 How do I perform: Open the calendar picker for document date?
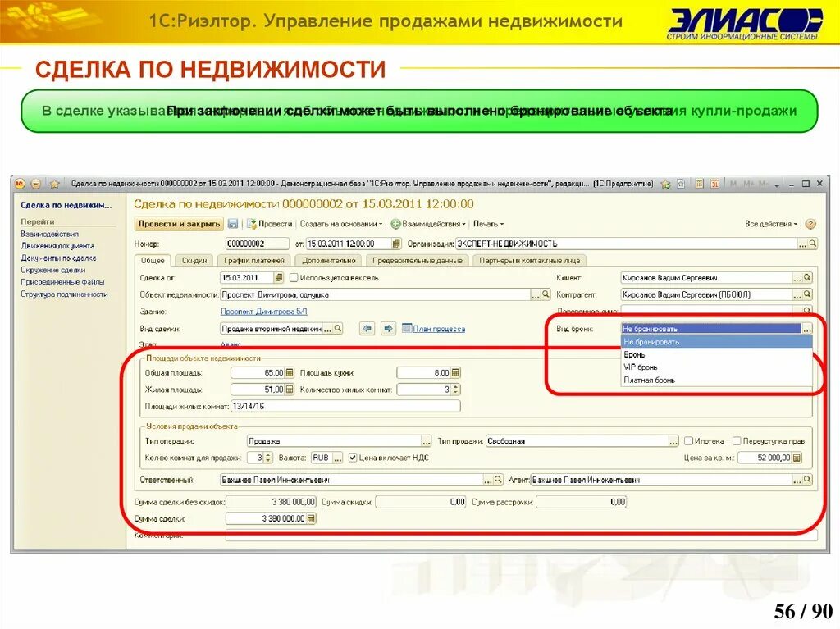click(x=395, y=243)
